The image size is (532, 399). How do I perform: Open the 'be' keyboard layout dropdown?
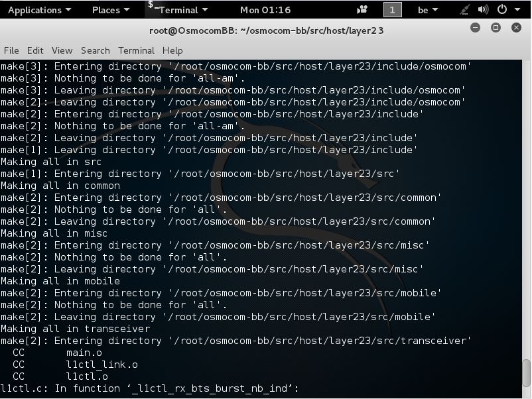pos(427,10)
